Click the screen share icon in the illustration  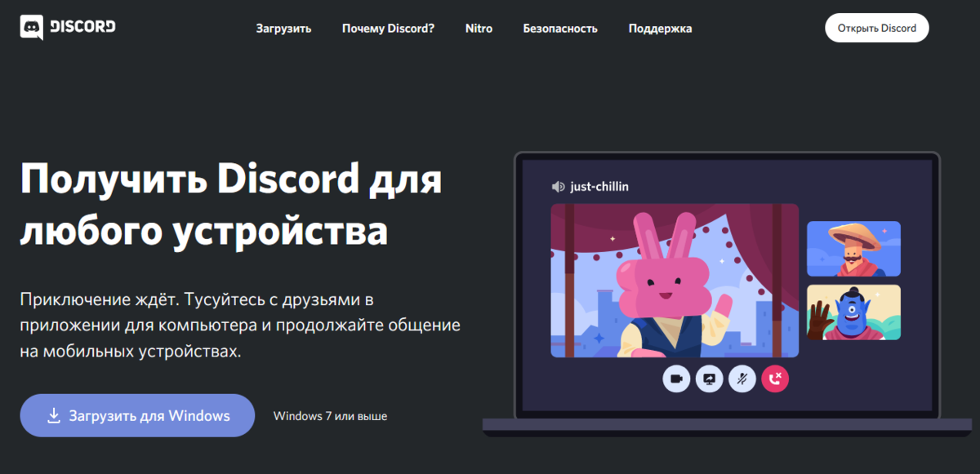tap(709, 379)
